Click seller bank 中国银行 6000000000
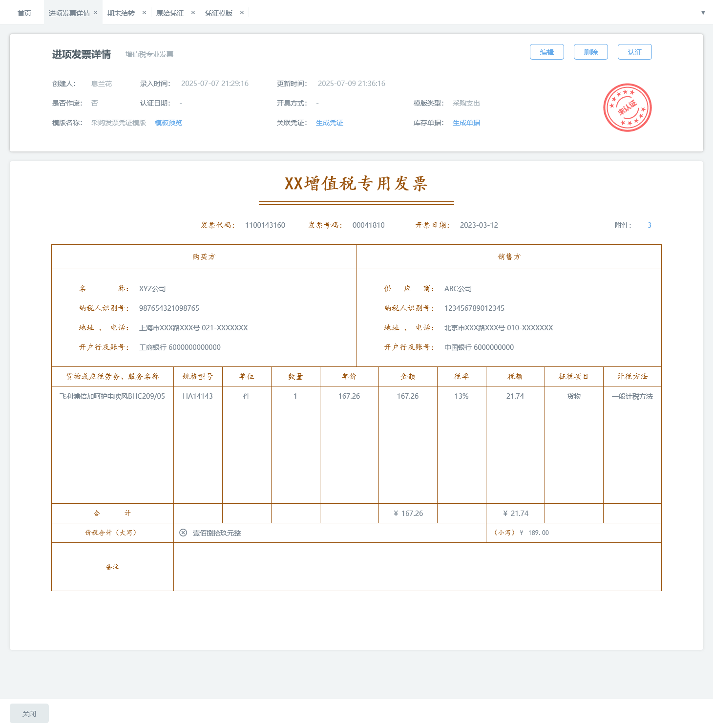Viewport: 713px width, 728px height. [x=479, y=347]
